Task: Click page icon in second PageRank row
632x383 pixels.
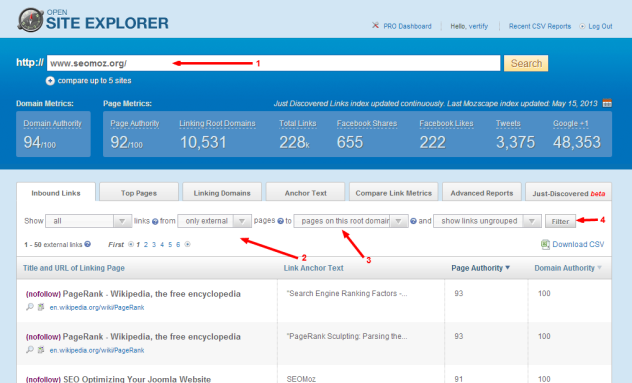Action: pyautogui.click(x=41, y=350)
